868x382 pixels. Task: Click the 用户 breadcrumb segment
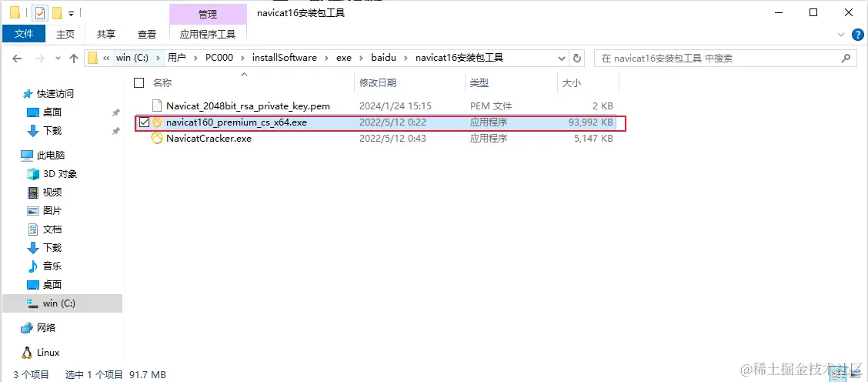coord(176,59)
